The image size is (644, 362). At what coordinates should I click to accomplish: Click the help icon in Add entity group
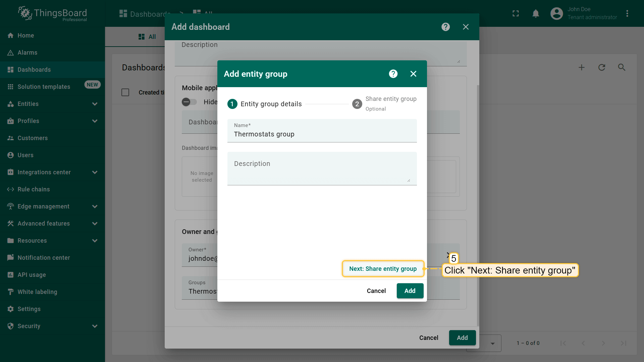point(393,74)
